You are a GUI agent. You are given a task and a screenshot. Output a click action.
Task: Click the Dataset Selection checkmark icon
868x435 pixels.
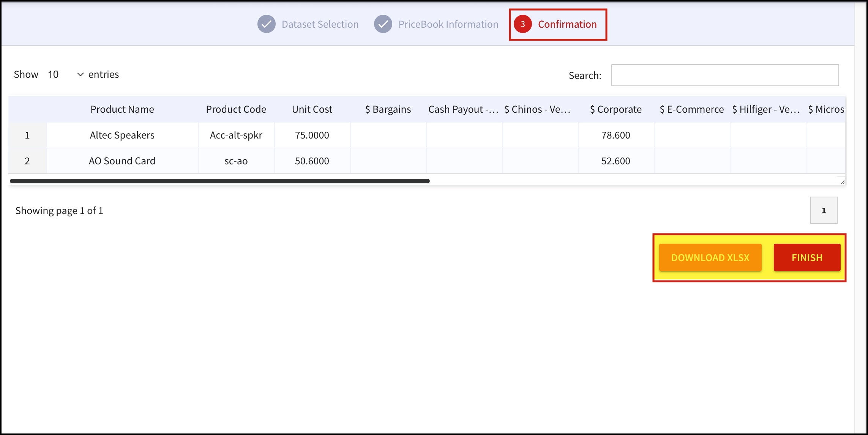pyautogui.click(x=267, y=24)
